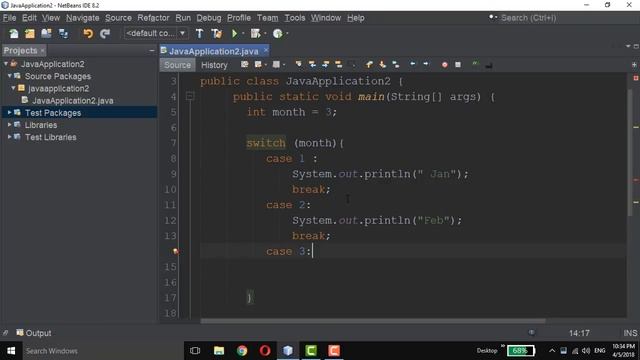The height and width of the screenshot is (360, 640).
Task: Open Opera from the taskbar
Action: pos(265,351)
